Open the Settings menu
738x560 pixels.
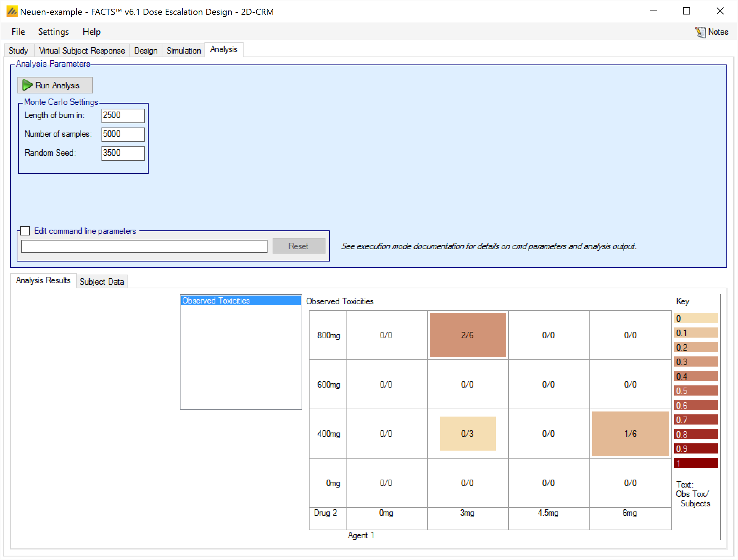pos(54,32)
